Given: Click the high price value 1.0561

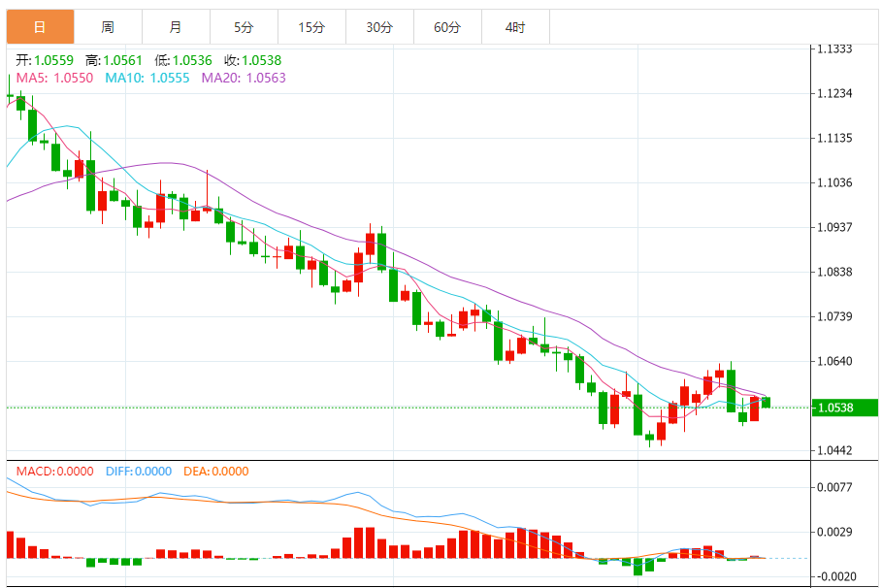Looking at the screenshot, I should tap(122, 60).
